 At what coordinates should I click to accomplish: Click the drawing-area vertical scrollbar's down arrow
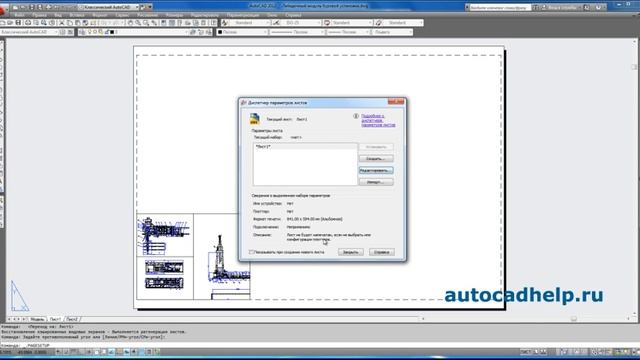click(635, 313)
